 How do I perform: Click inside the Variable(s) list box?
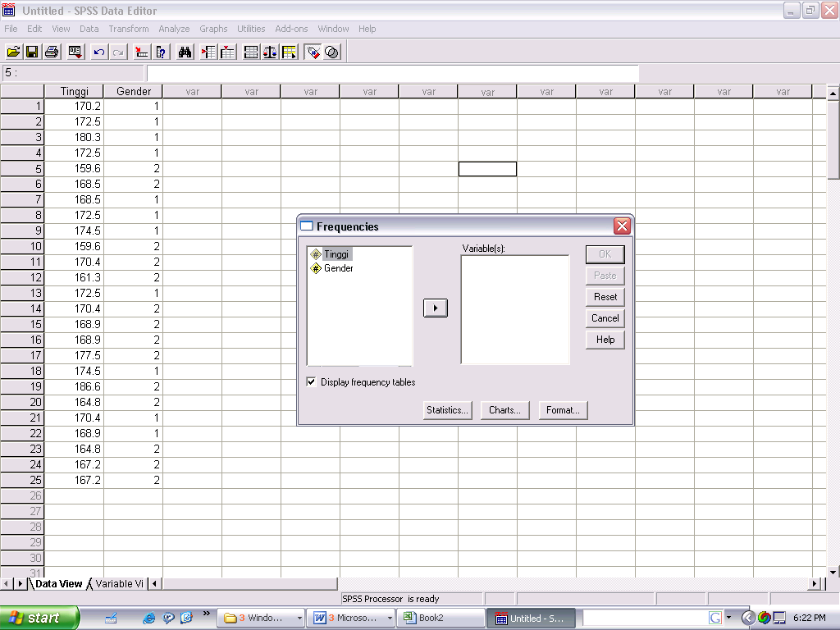pyautogui.click(x=515, y=309)
